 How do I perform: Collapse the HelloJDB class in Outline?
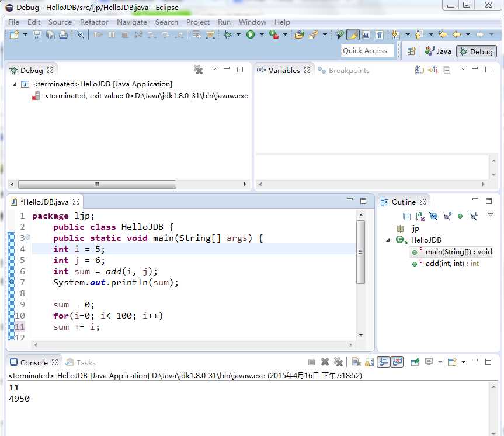click(388, 240)
